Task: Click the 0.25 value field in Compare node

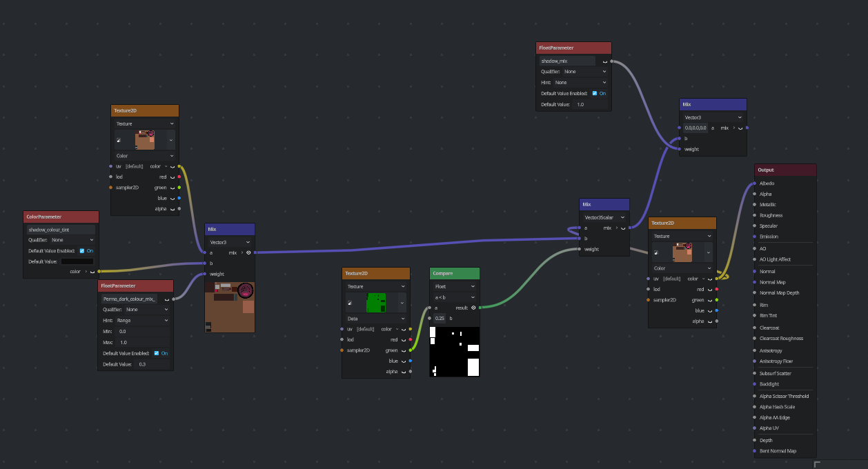Action: pyautogui.click(x=440, y=318)
